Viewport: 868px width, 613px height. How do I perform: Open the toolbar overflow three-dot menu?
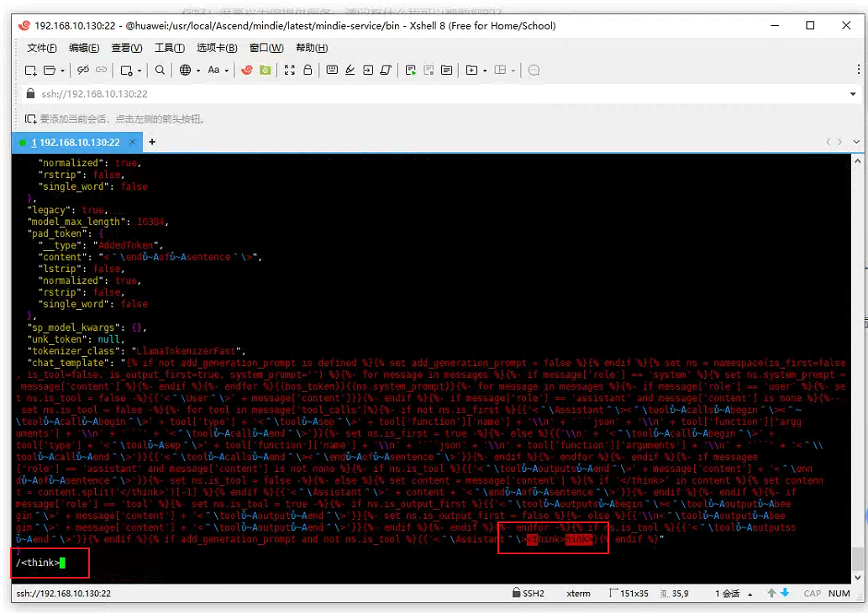click(x=858, y=69)
